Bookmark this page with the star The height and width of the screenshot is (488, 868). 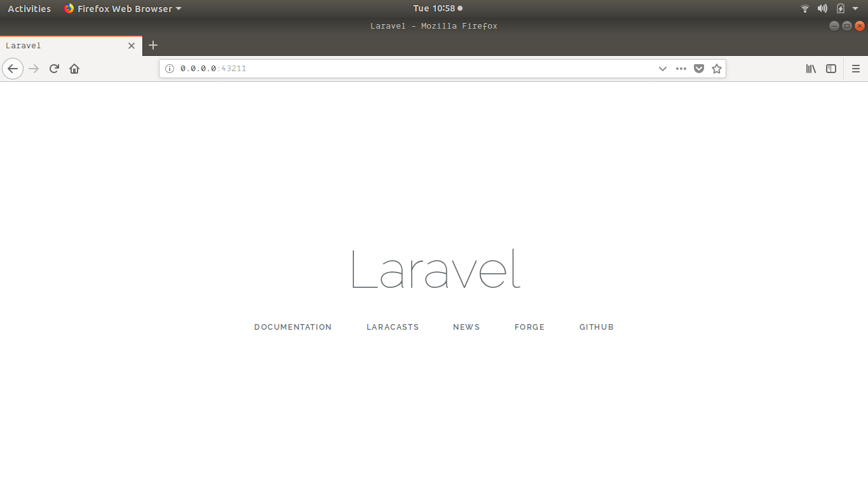tap(717, 69)
